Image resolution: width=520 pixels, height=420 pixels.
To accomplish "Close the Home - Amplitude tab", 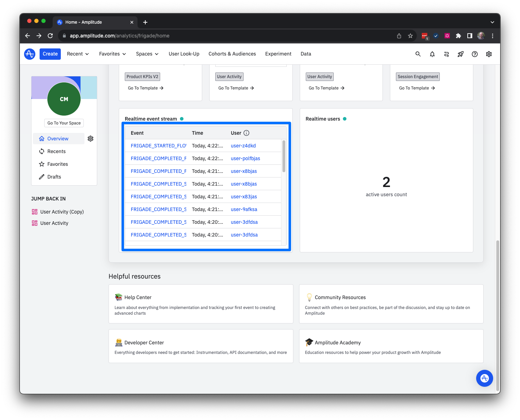I will coord(132,22).
